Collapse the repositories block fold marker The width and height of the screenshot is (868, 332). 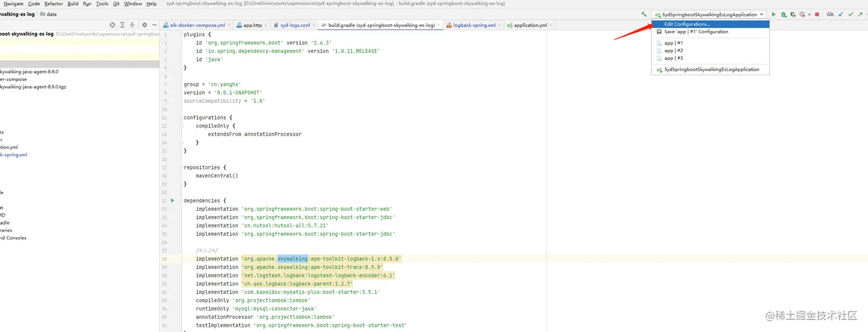[180, 167]
